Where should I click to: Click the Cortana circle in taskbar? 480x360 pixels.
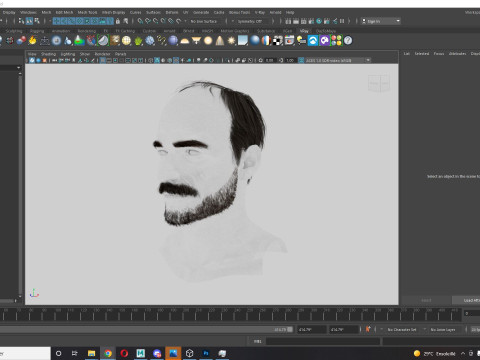click(59, 353)
